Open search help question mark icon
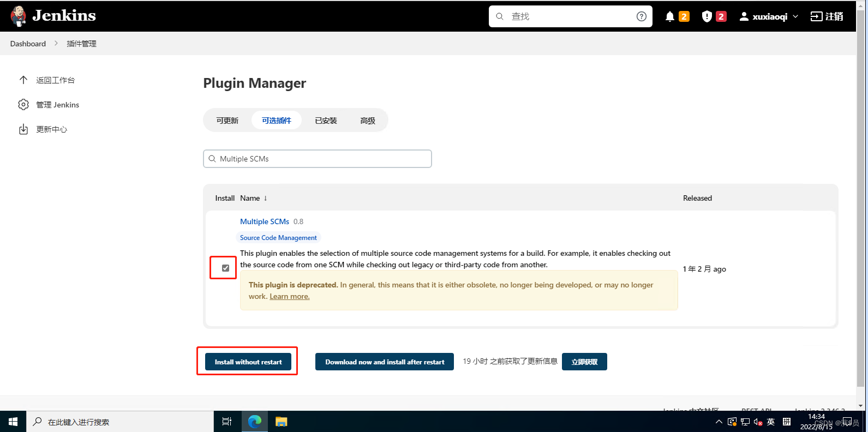The image size is (868, 432). (642, 16)
